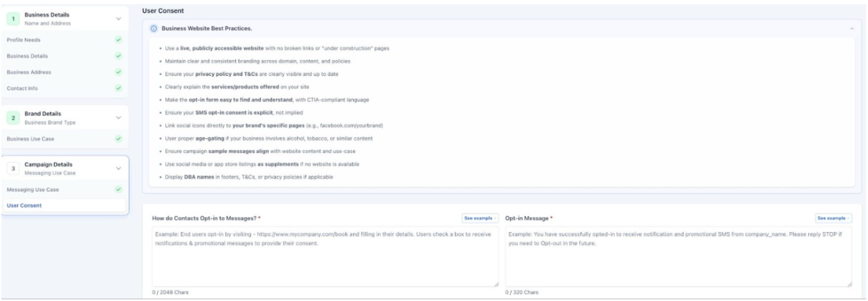Click green checkmark next to Messaging Use Case

point(119,189)
